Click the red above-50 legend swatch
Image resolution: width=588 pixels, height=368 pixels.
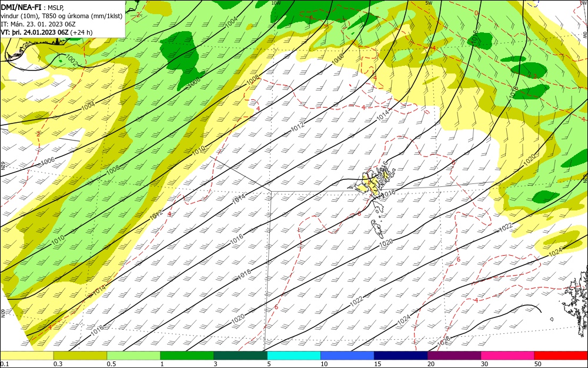pyautogui.click(x=561, y=356)
